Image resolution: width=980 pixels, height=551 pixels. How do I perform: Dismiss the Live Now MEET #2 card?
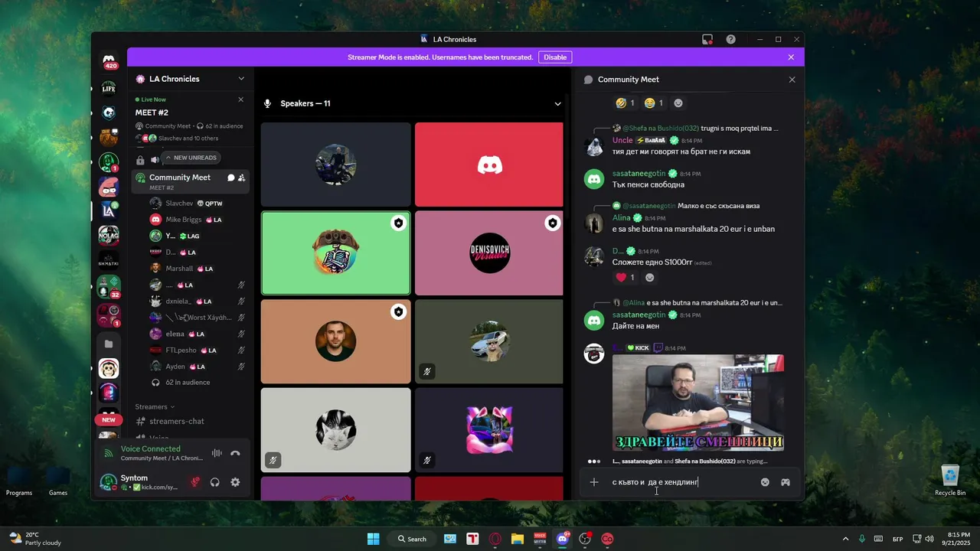[x=240, y=99]
